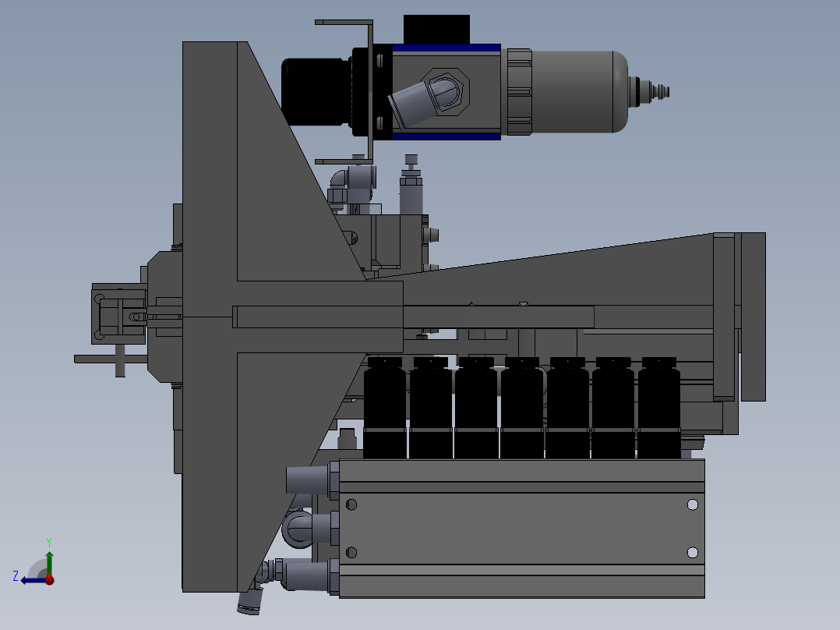The width and height of the screenshot is (840, 630).
Task: Click the blue Z axis arrow on triad
Action: [x=34, y=580]
